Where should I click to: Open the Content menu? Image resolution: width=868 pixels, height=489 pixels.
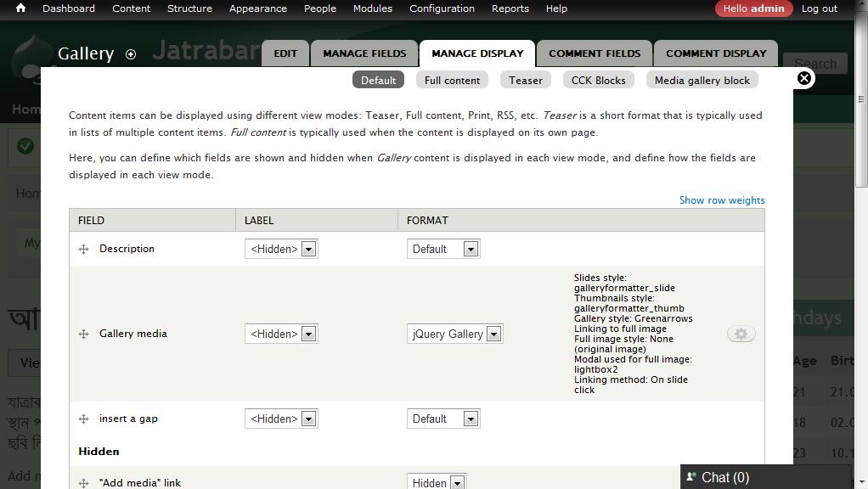131,8
